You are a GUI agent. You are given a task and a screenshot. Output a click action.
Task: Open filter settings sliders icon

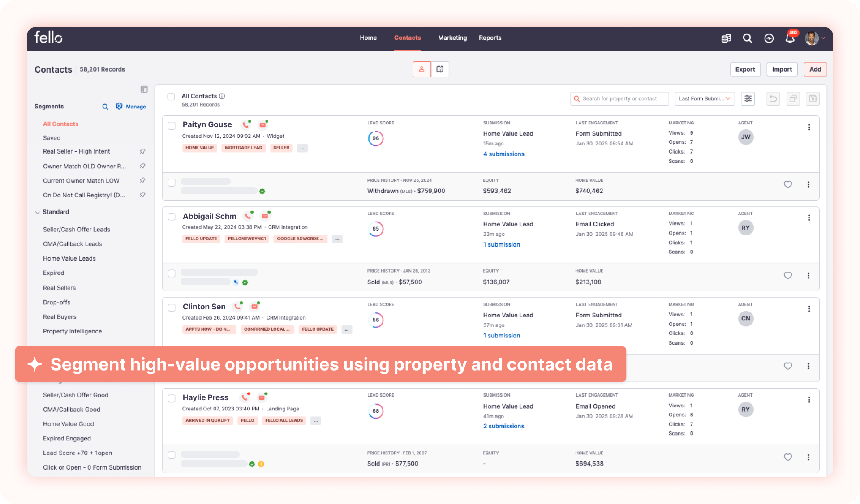pyautogui.click(x=748, y=98)
